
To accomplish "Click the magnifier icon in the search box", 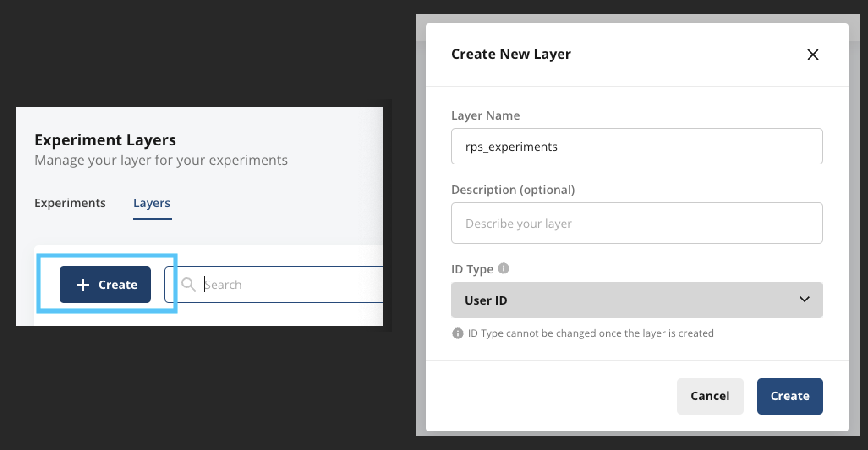I will [189, 285].
